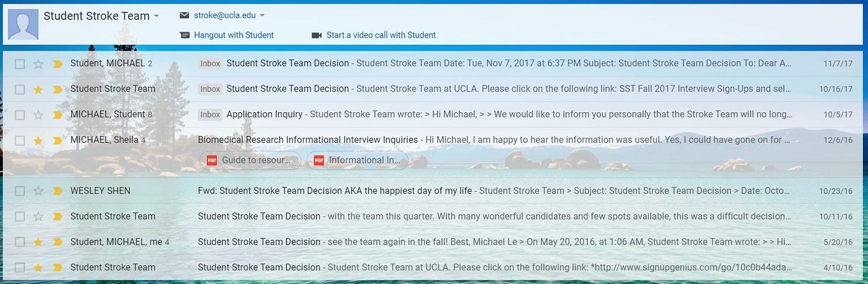868x284 pixels.
Task: Open the Guide to resources PDF attachment
Action: pyautogui.click(x=250, y=160)
